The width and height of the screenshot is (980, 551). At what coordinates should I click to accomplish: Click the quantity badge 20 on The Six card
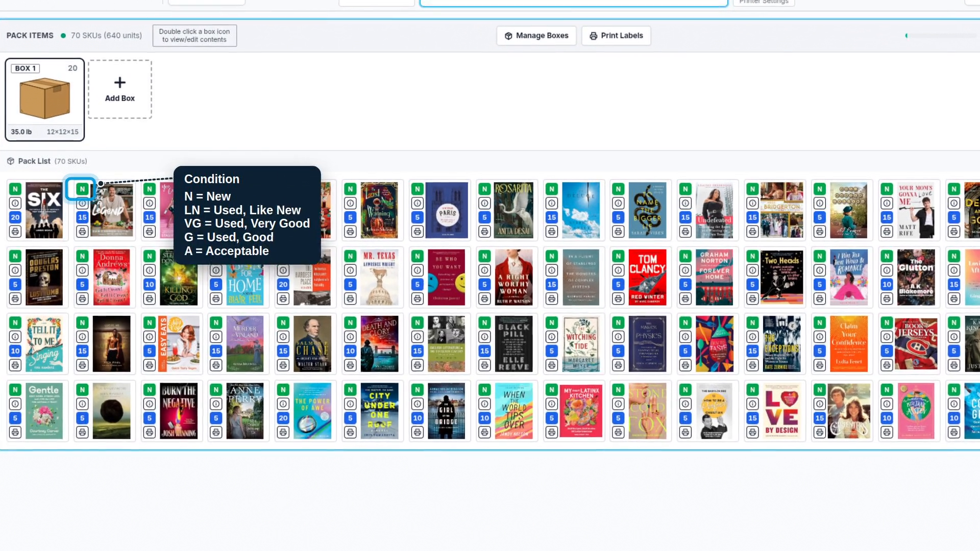coord(15,217)
